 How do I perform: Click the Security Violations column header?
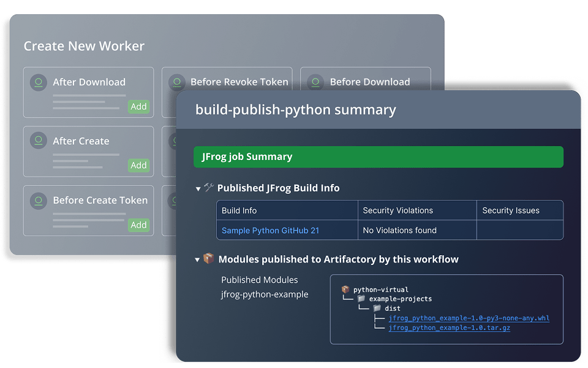pyautogui.click(x=398, y=210)
